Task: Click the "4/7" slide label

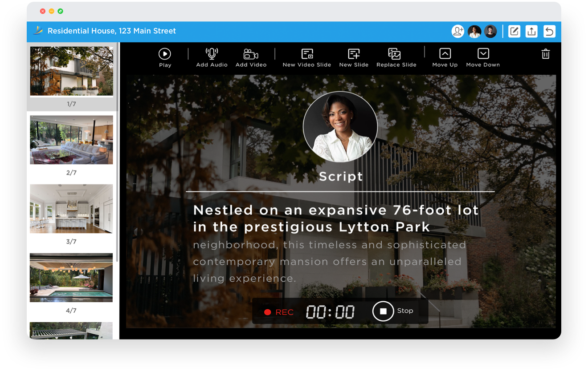Action: pyautogui.click(x=71, y=311)
